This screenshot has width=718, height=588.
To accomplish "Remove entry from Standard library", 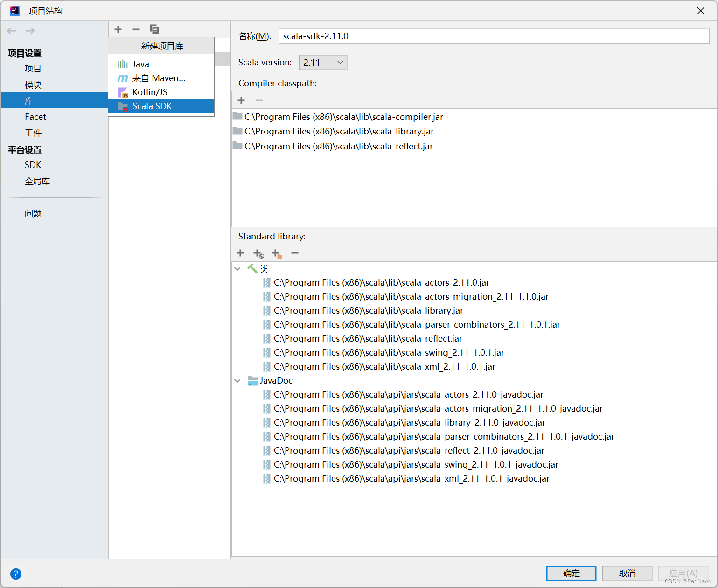I will (294, 253).
